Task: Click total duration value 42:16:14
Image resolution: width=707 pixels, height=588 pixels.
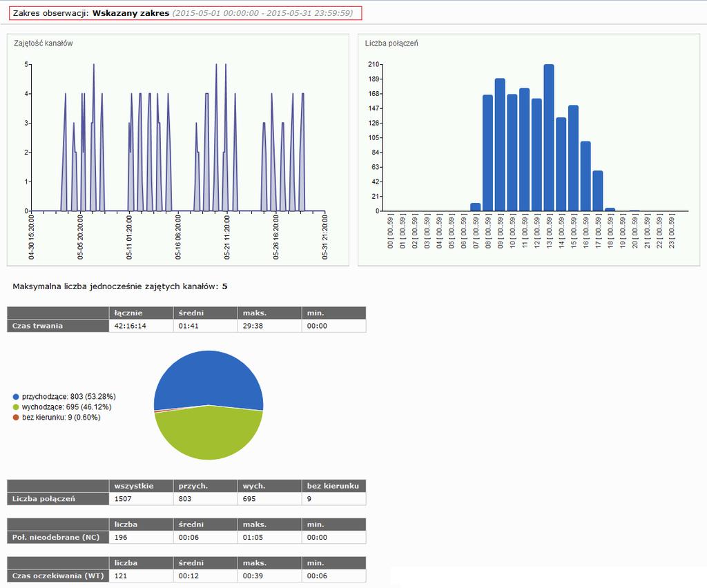Action: pyautogui.click(x=130, y=326)
